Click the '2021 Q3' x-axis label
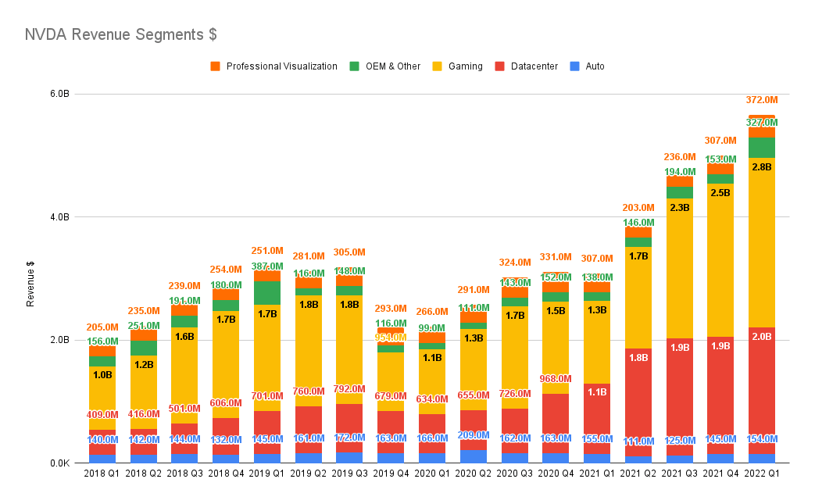 [x=679, y=474]
